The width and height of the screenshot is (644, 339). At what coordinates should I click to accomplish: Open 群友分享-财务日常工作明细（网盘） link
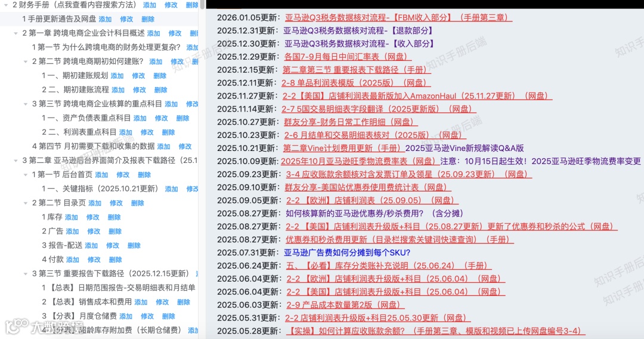click(x=351, y=122)
